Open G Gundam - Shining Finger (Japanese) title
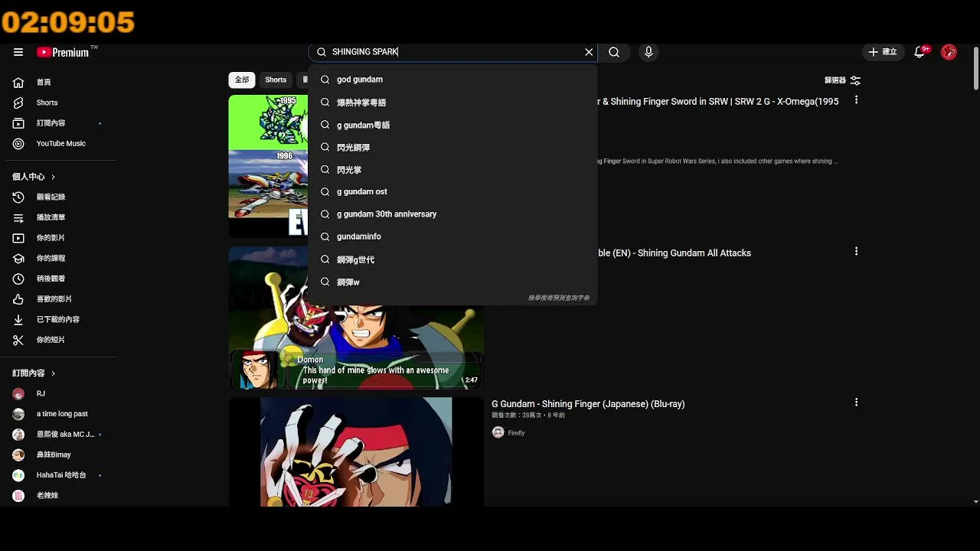The height and width of the screenshot is (551, 980). [x=588, y=404]
